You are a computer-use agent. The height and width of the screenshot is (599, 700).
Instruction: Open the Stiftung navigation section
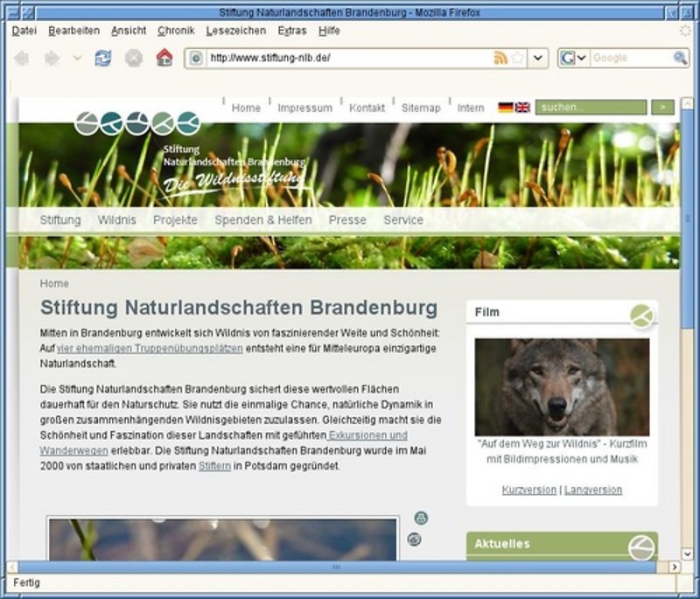[60, 219]
